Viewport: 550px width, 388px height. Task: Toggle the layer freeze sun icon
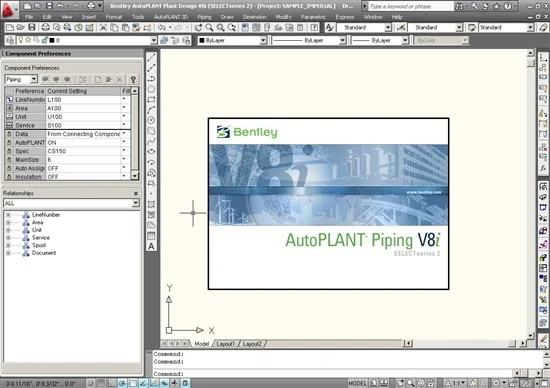point(28,40)
